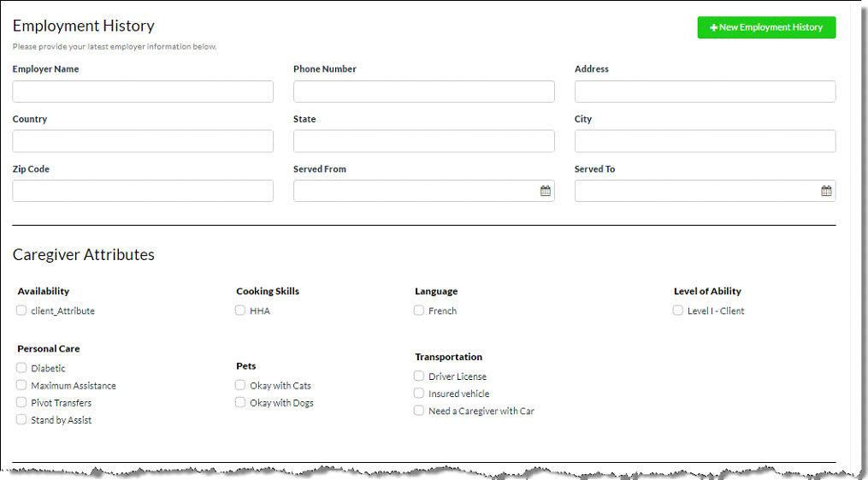Check the Stand by Assist option
868x480 pixels.
point(21,419)
